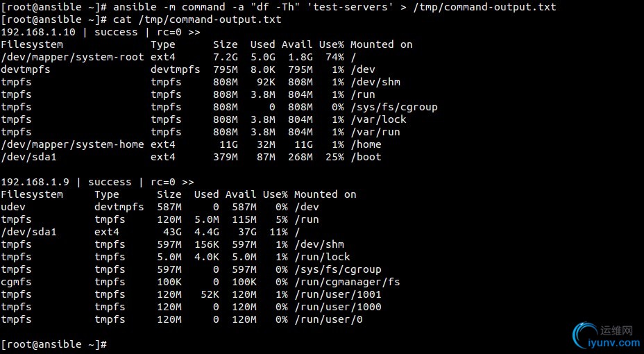Click the devtmpfs type in first table
The image size is (644, 354).
176,70
